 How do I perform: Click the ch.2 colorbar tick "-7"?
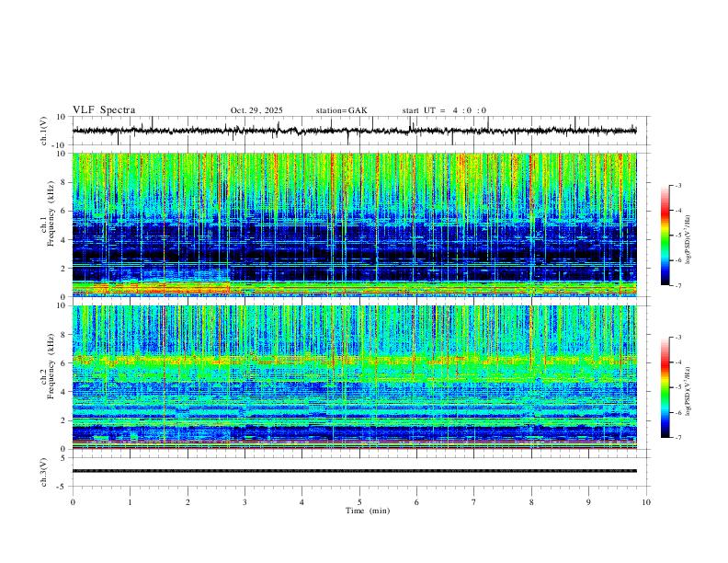click(677, 437)
